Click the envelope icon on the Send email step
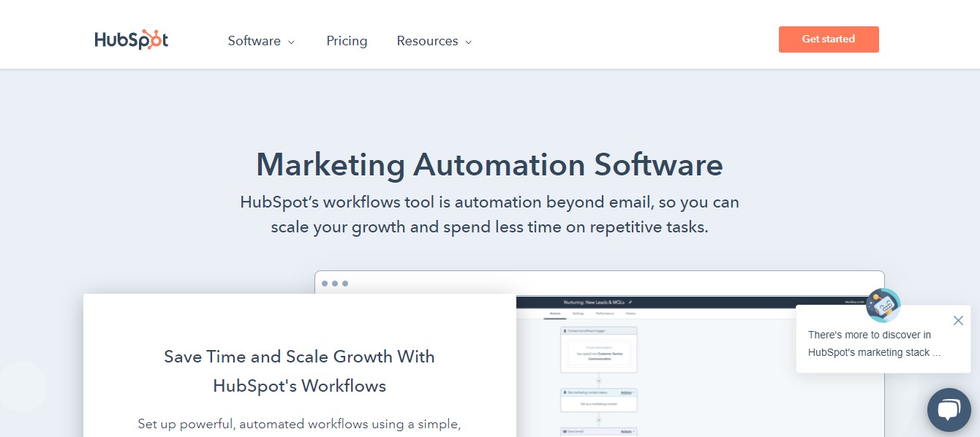Image resolution: width=980 pixels, height=437 pixels. click(564, 431)
